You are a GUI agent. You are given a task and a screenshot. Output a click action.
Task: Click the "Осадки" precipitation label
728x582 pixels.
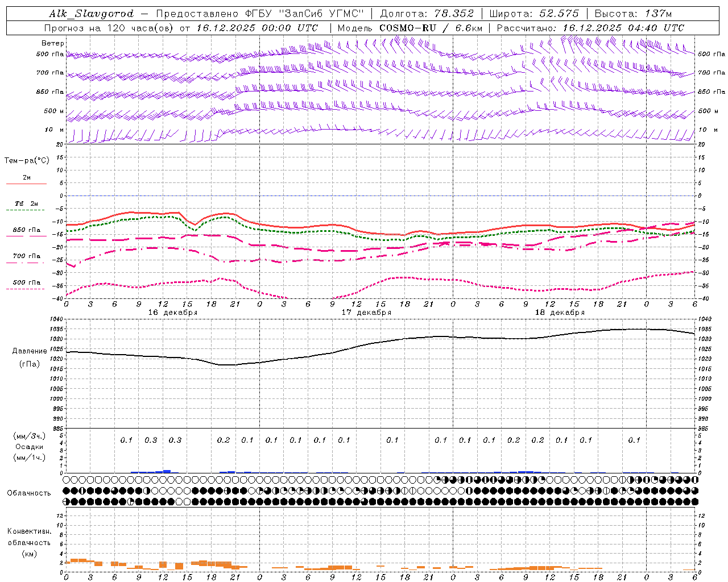click(30, 447)
